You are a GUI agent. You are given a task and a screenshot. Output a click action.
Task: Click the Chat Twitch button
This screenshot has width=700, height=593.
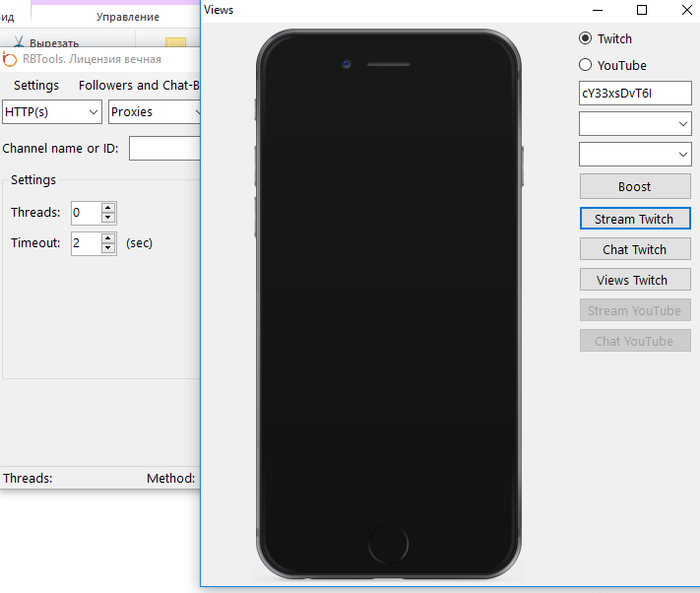(635, 249)
